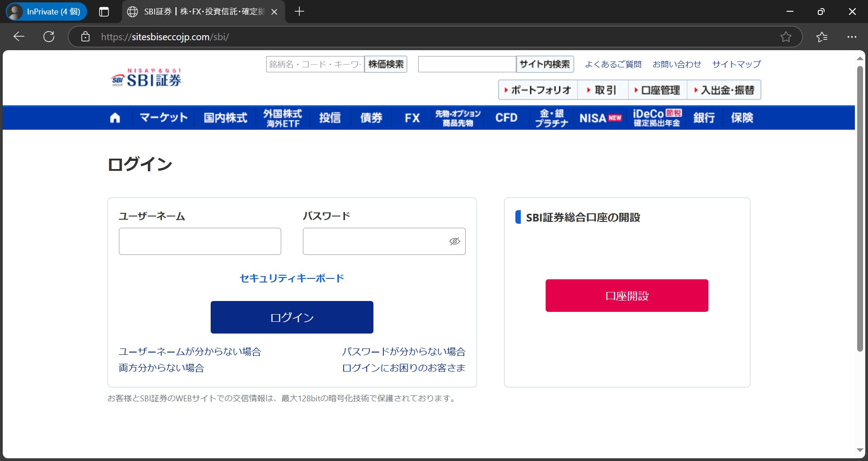Focus the site search input field

pos(467,64)
